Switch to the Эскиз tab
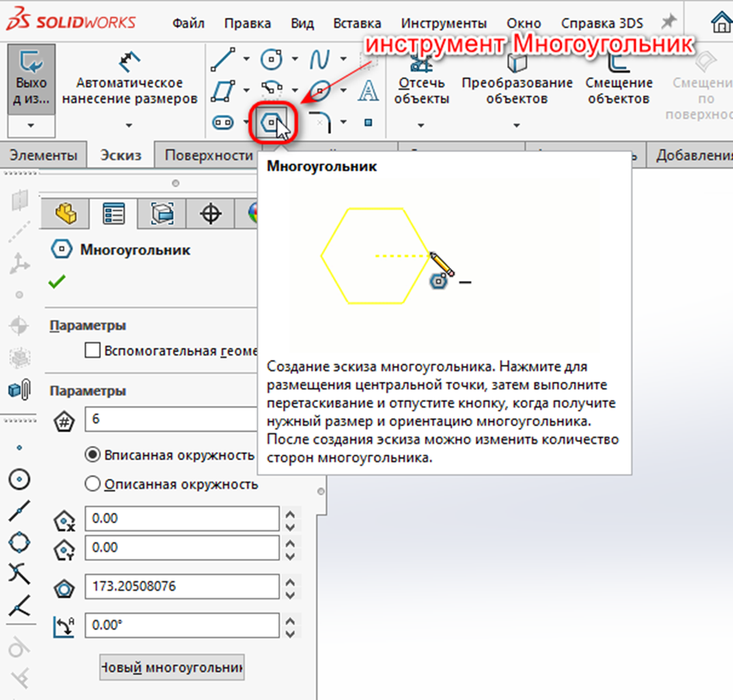The height and width of the screenshot is (700, 733). 120,154
